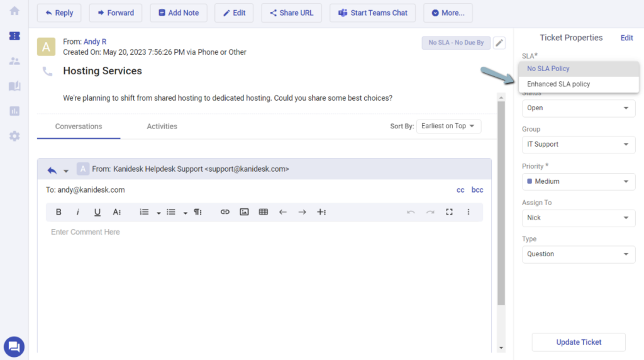
Task: Decrease indent with left arrow icon
Action: point(282,212)
